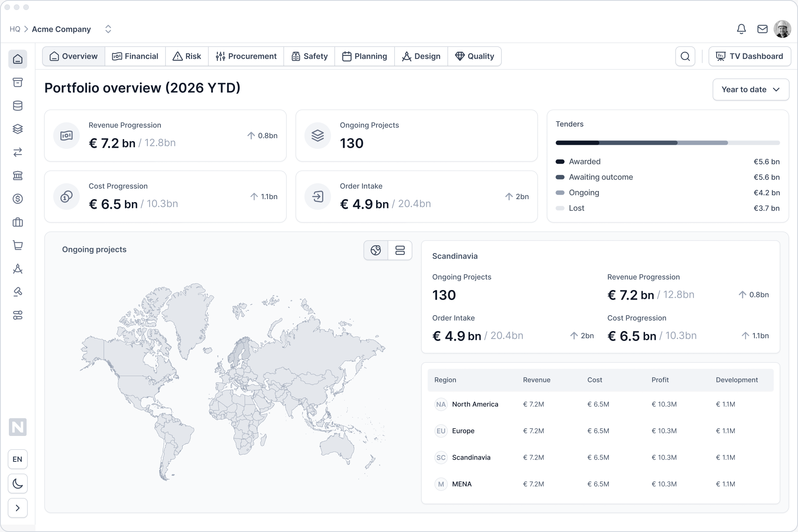This screenshot has height=532, width=798.
Task: Click Tenders Lost value €3.7 bn
Action: pos(767,208)
